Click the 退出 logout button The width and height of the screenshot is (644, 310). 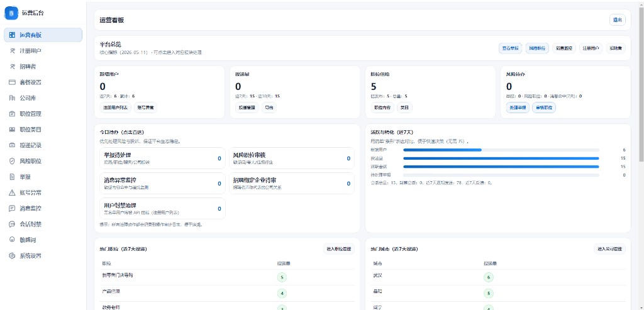pyautogui.click(x=618, y=20)
